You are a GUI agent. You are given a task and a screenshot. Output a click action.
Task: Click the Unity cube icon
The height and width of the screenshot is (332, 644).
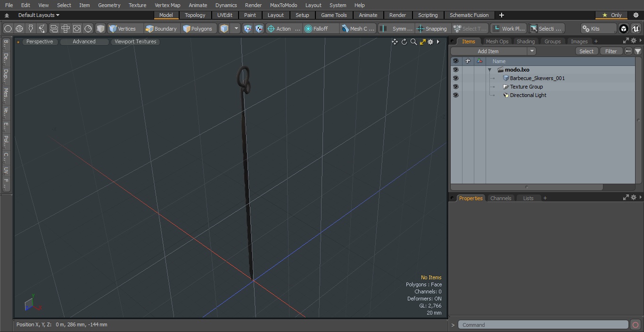(x=624, y=29)
